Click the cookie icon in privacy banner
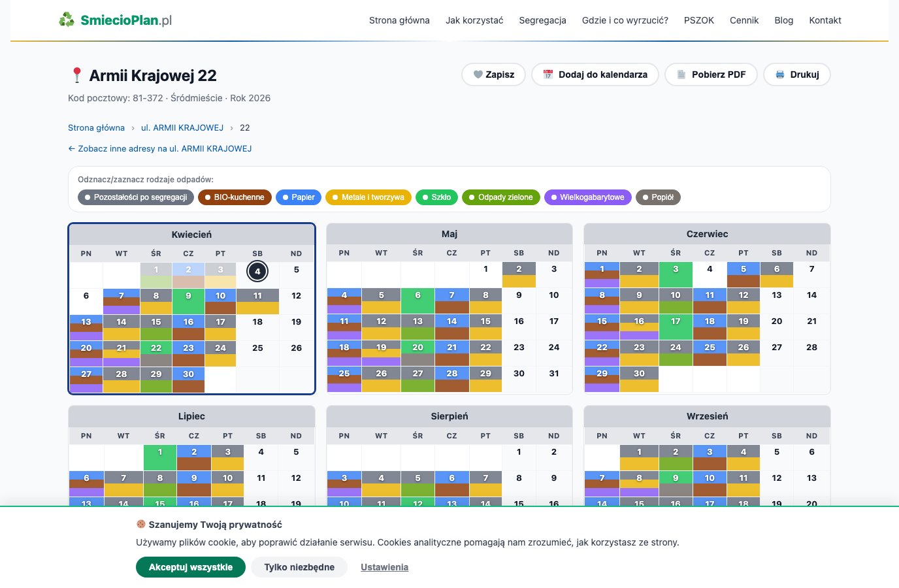The height and width of the screenshot is (588, 899). 140,524
